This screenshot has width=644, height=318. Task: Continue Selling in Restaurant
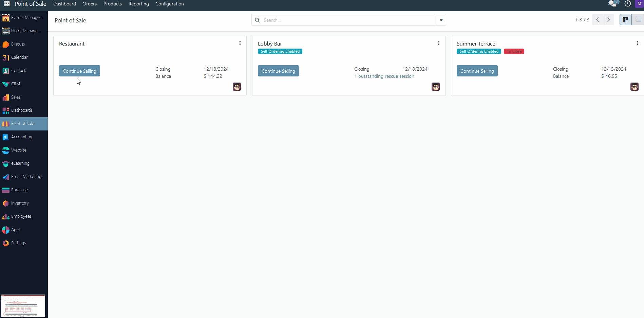[x=79, y=71]
